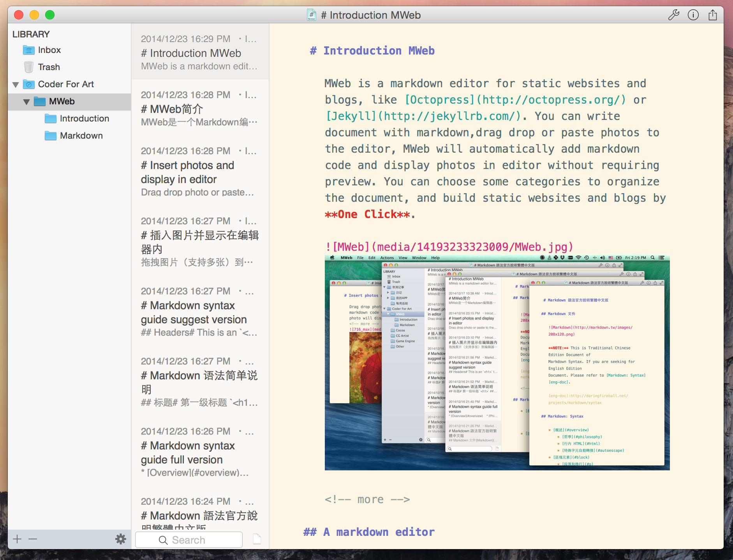Click the window title '# Introduction MWeb'
Viewport: 733px width, 560px height.
[x=371, y=15]
